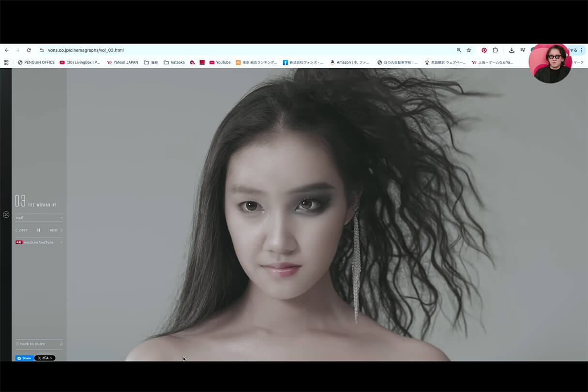This screenshot has width=588, height=392.
Task: Share the page via Facebook Share button
Action: 24,358
